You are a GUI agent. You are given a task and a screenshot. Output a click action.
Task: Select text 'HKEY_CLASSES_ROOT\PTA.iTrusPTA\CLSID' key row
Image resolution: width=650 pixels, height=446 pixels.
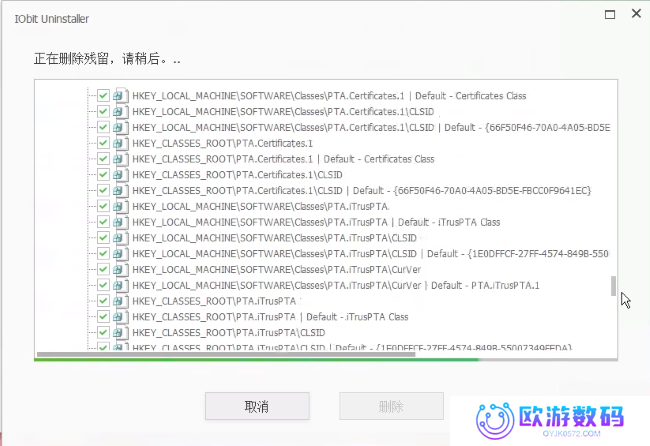pos(228,332)
